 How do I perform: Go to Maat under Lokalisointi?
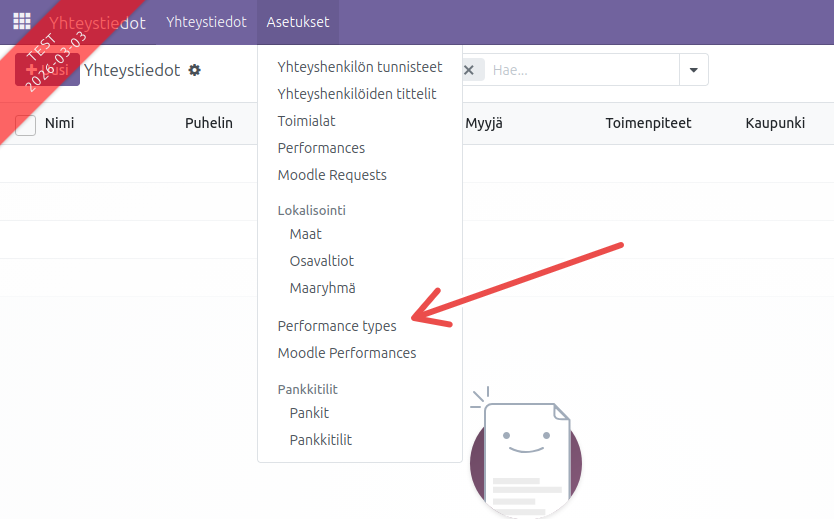point(306,234)
